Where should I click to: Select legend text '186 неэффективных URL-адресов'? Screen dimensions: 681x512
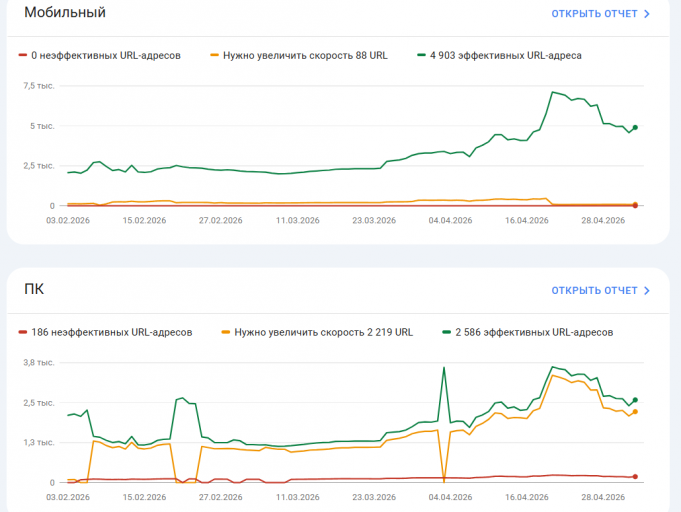coord(112,332)
